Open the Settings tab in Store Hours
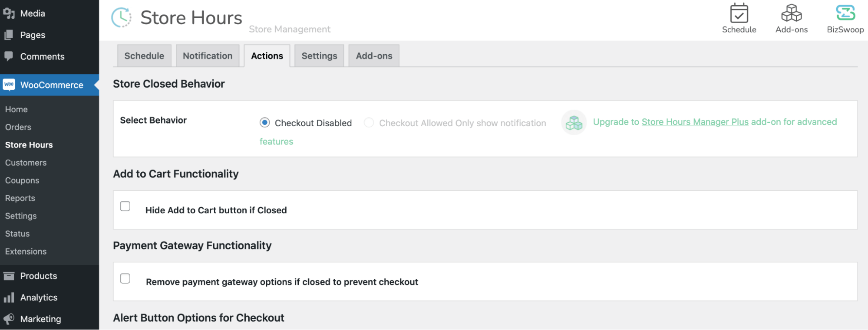This screenshot has height=330, width=868. click(319, 56)
